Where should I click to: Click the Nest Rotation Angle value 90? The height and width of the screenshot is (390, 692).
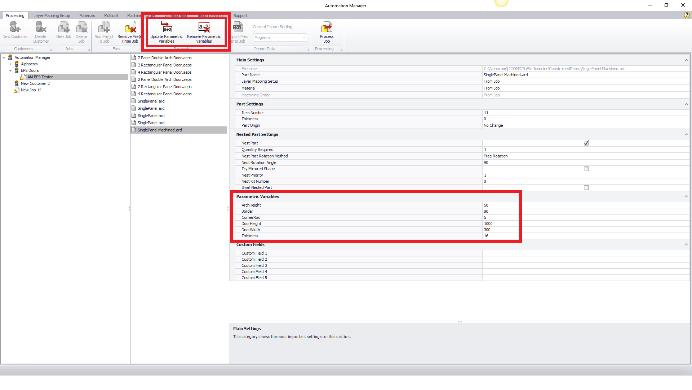[585, 162]
